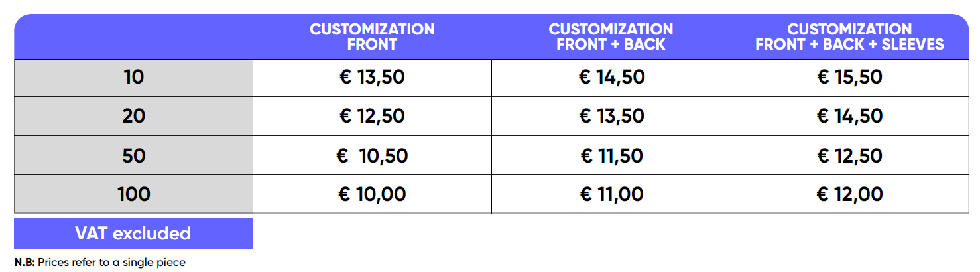This screenshot has width=980, height=272.
Task: Click the N.B. single piece note
Action: point(100,263)
